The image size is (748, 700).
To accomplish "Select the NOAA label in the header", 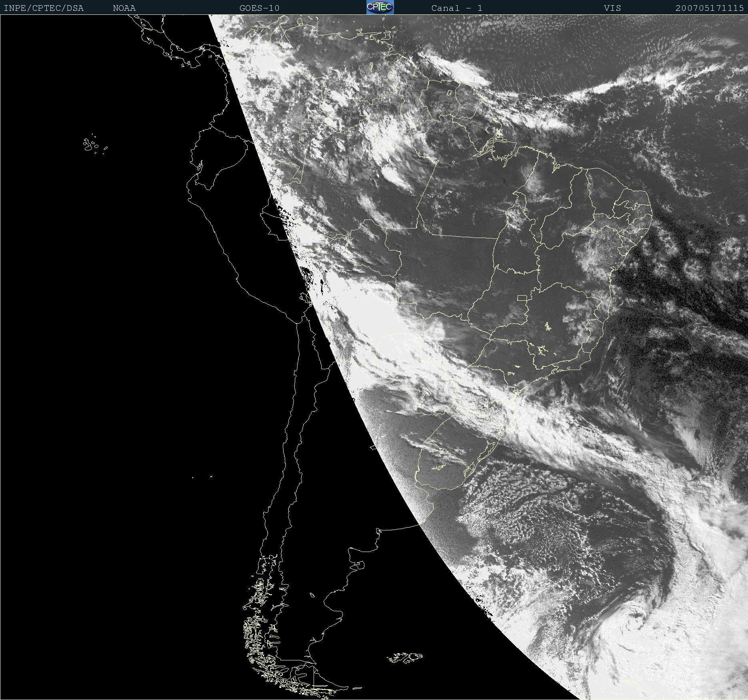I will coord(124,8).
